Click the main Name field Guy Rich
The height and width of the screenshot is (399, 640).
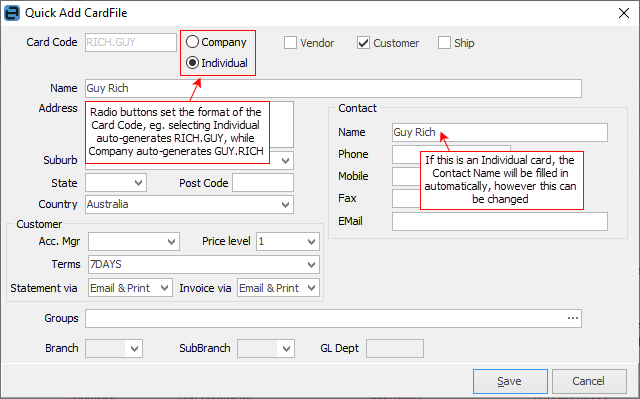[333, 89]
